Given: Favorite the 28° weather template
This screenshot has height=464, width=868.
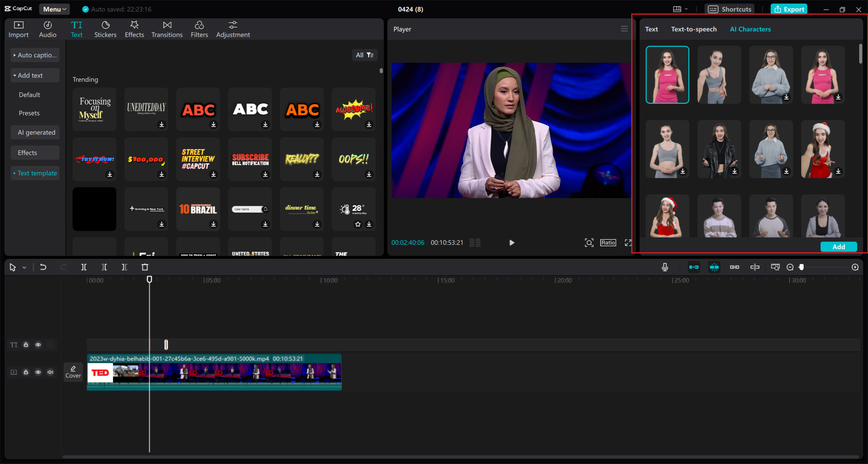Looking at the screenshot, I should coord(358,224).
